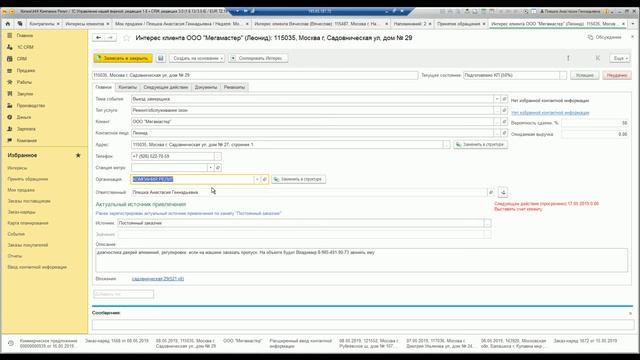Open the Ответственный linked item icon
640x360 pixels.
[491, 192]
